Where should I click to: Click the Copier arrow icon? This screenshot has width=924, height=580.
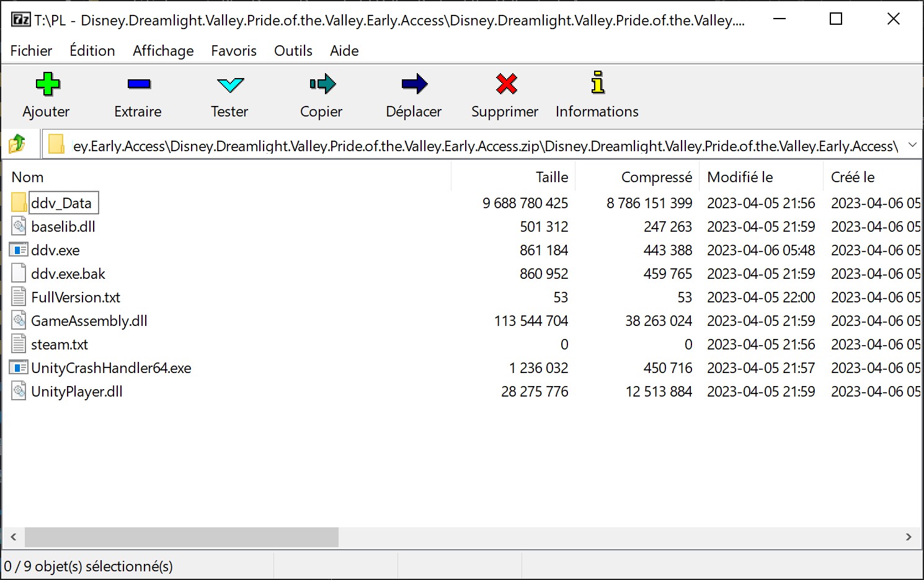click(x=322, y=84)
